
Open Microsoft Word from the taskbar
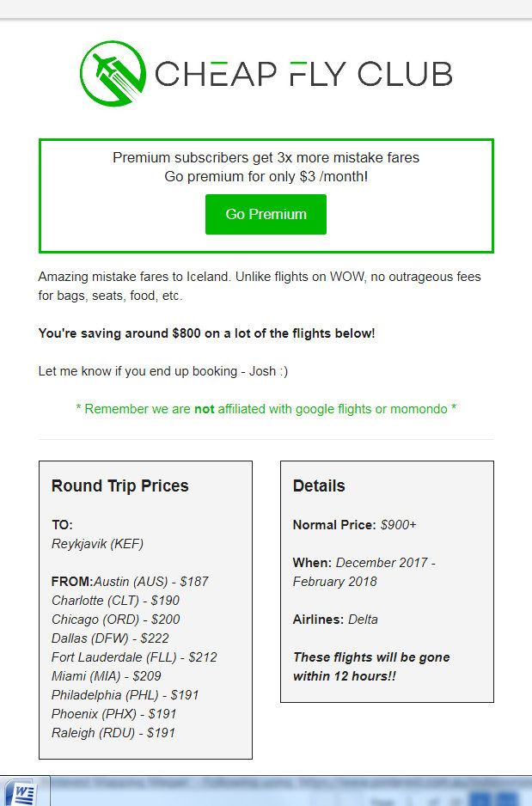coord(24,791)
